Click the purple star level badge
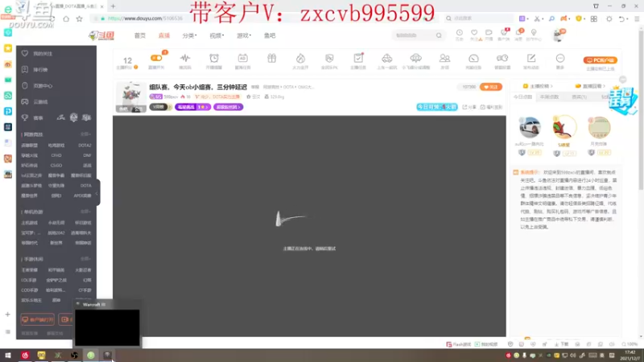 pos(192,107)
